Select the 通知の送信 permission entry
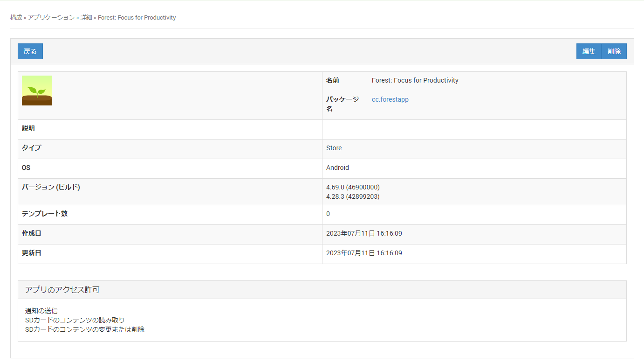Screen dimensions: 644x363 [41, 311]
